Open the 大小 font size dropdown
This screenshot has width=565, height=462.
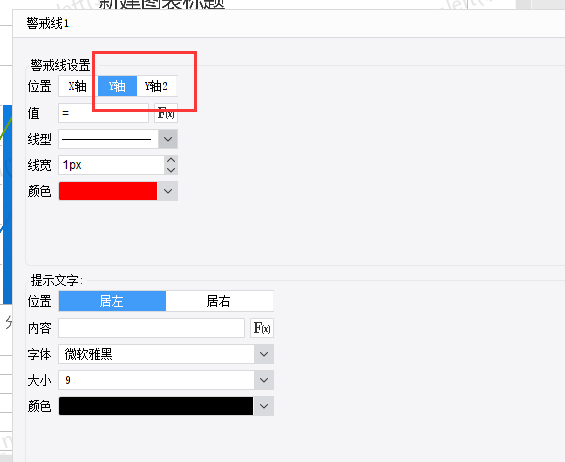264,380
